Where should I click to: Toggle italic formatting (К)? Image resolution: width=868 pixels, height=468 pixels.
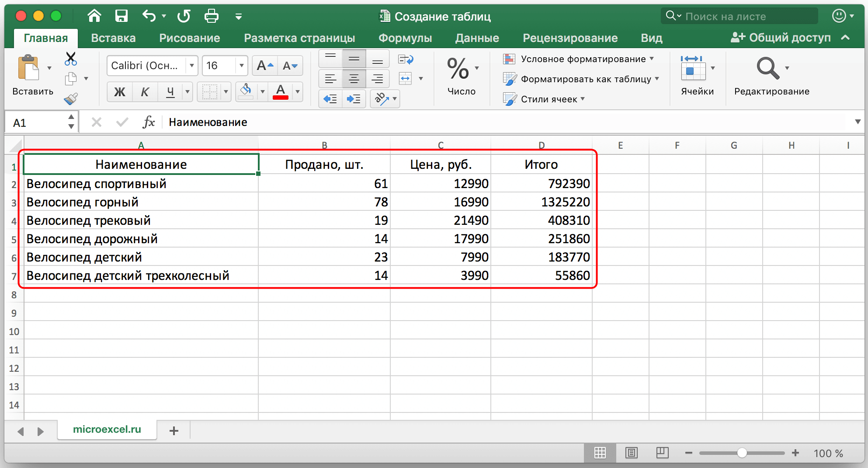(145, 92)
